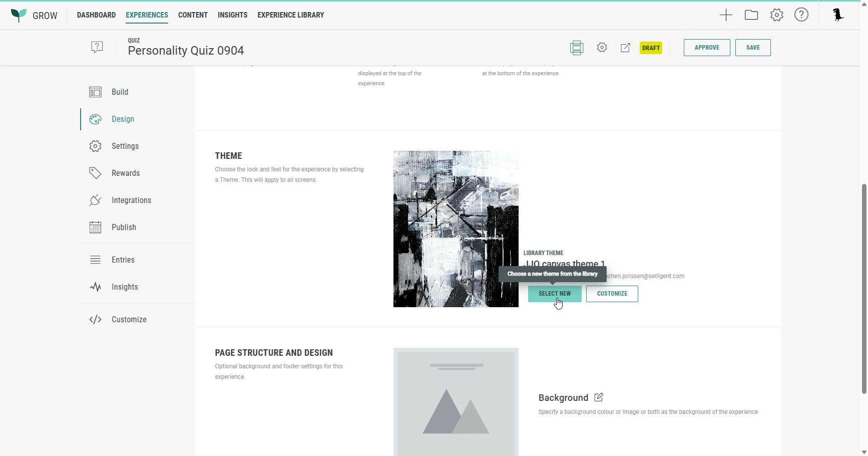This screenshot has height=456, width=868.
Task: Open the Publish sidebar label
Action: (x=124, y=227)
